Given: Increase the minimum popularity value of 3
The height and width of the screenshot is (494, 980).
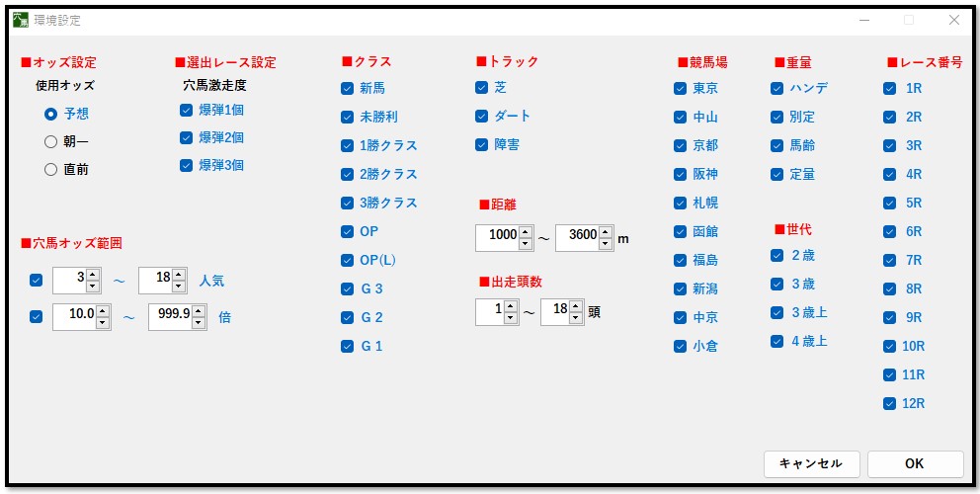Looking at the screenshot, I should 93,274.
